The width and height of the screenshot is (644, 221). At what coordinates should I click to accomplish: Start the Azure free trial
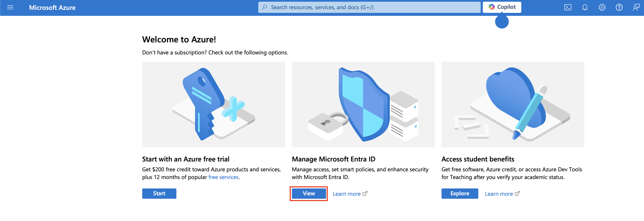(159, 193)
